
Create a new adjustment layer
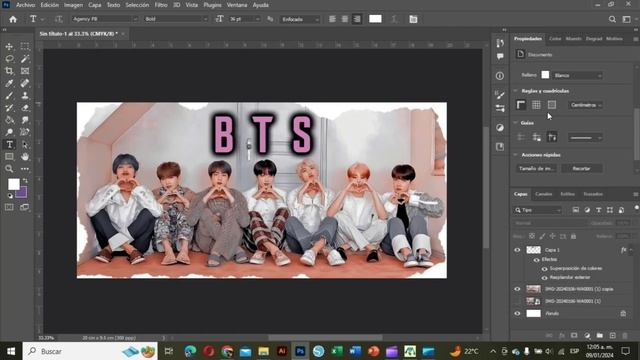587,336
